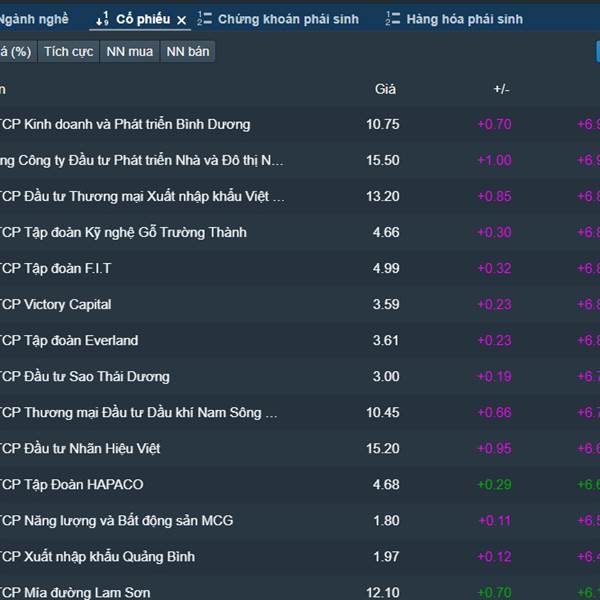Viewport: 600px width, 600px height.
Task: Click change value +0.30
Action: click(494, 232)
